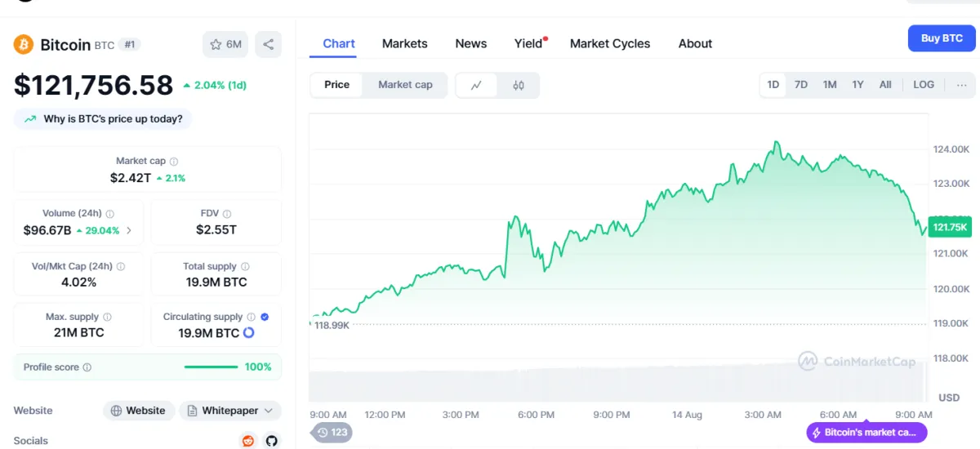Click the 123 events history badge
Image resolution: width=980 pixels, height=449 pixels.
[332, 433]
